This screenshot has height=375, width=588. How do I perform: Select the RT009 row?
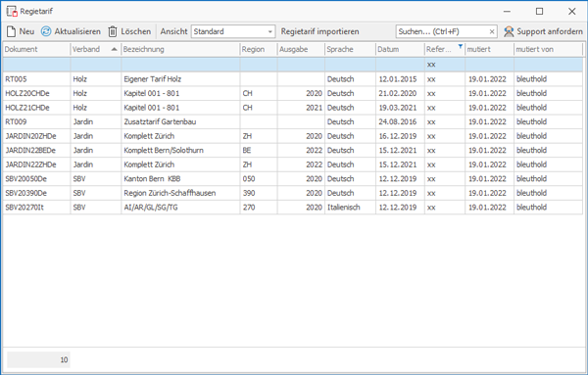(292, 121)
